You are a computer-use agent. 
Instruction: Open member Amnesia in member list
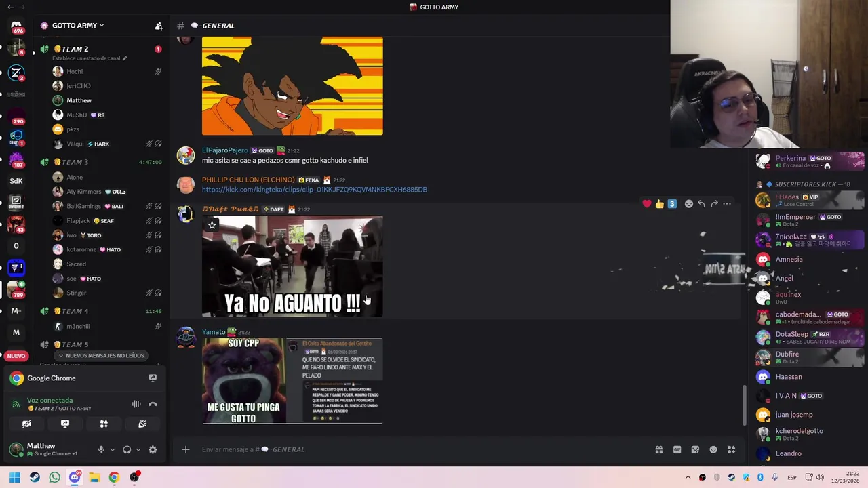tap(811, 260)
